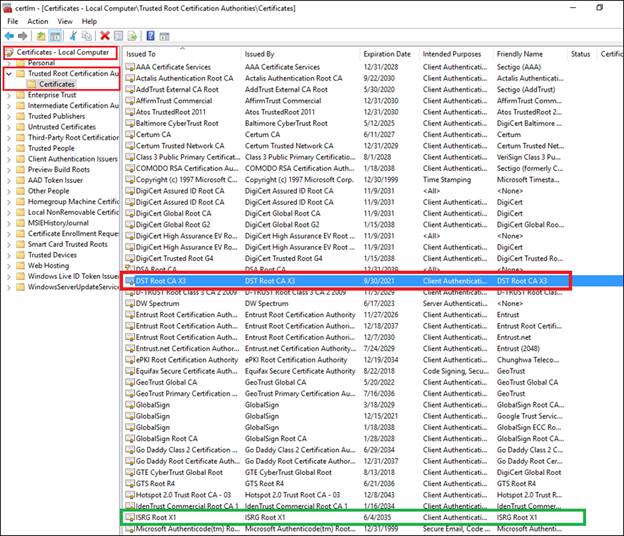Click the Time Stamping intended purpose cell

(447, 180)
